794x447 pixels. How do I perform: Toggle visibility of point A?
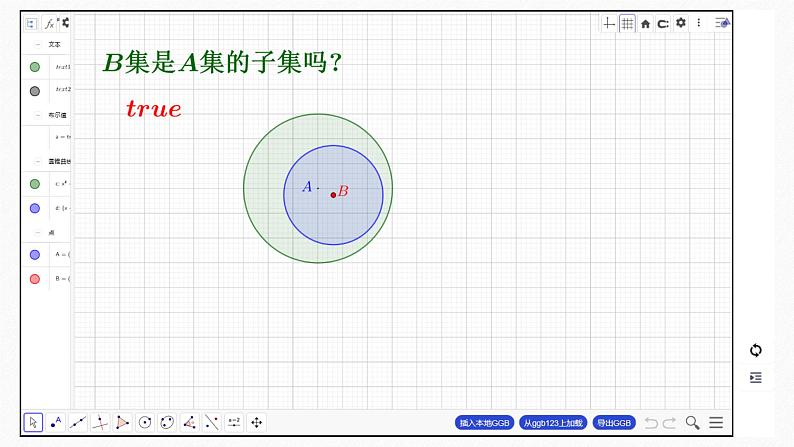[35, 255]
